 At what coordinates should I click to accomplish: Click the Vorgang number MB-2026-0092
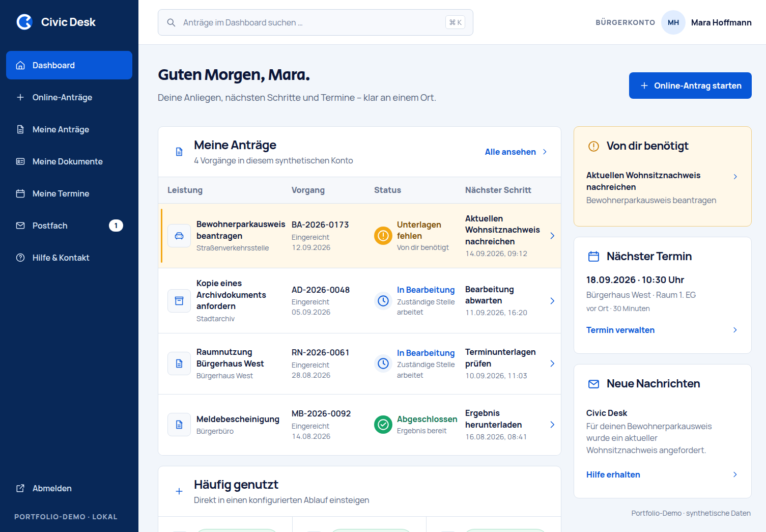tap(321, 413)
